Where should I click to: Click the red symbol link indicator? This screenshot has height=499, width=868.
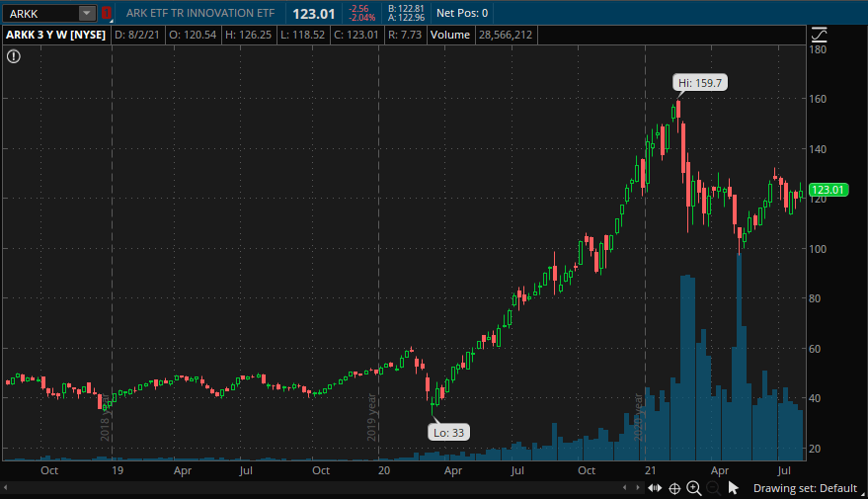pyautogui.click(x=106, y=13)
